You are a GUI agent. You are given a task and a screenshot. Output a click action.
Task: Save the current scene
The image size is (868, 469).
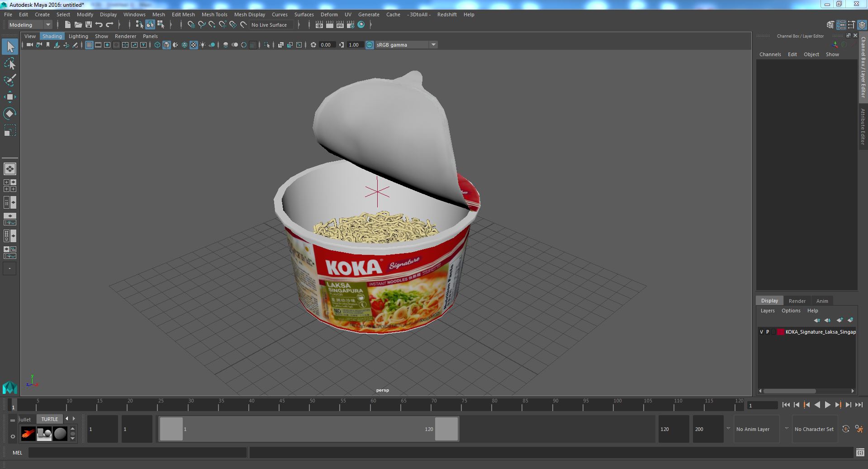(x=89, y=24)
